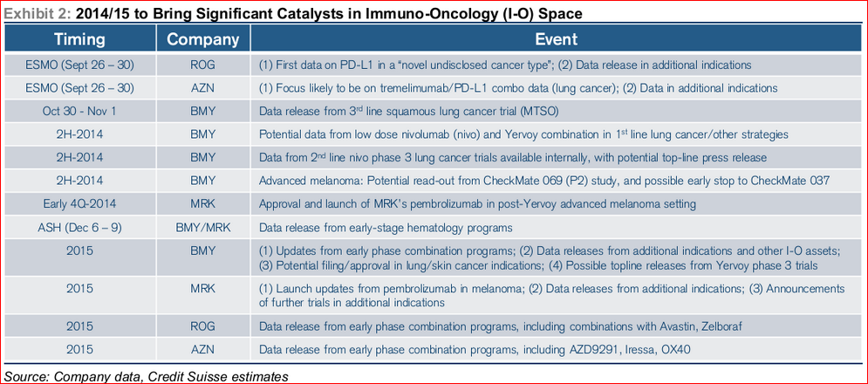Select the AZN tremelimumab/PD-L1 combo event

519,88
